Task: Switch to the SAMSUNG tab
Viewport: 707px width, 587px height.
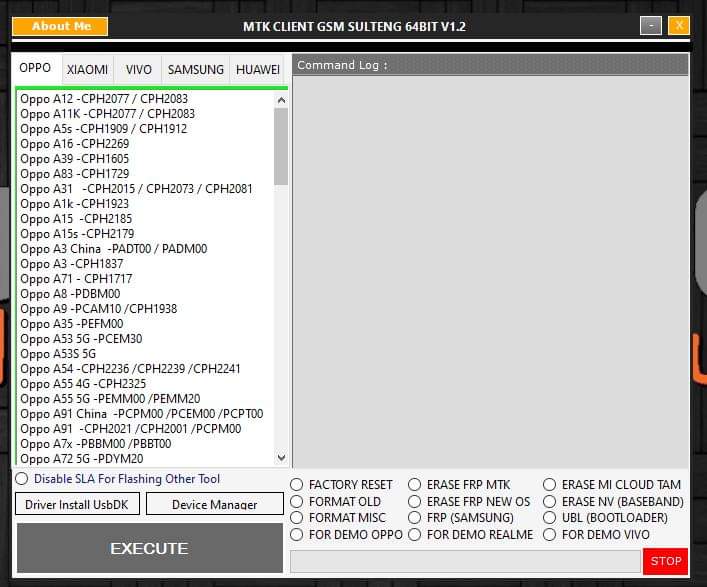Action: 196,70
